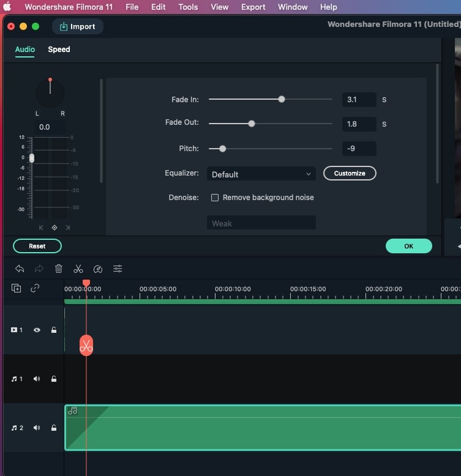Image resolution: width=461 pixels, height=476 pixels.
Task: Click the Fade Out value field
Action: (359, 124)
